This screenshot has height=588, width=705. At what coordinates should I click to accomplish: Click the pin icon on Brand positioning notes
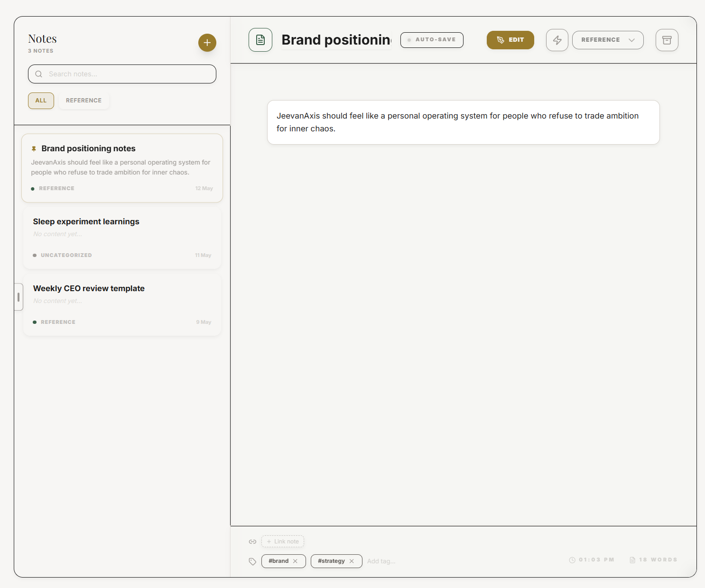coord(34,149)
